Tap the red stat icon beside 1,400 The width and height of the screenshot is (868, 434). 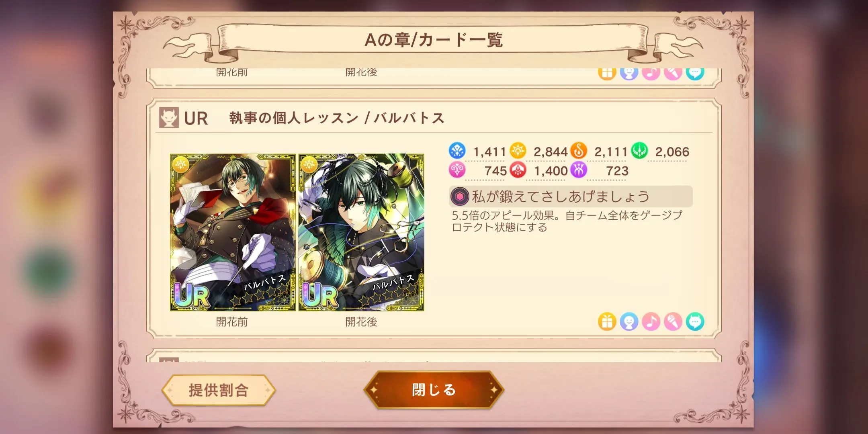point(518,170)
